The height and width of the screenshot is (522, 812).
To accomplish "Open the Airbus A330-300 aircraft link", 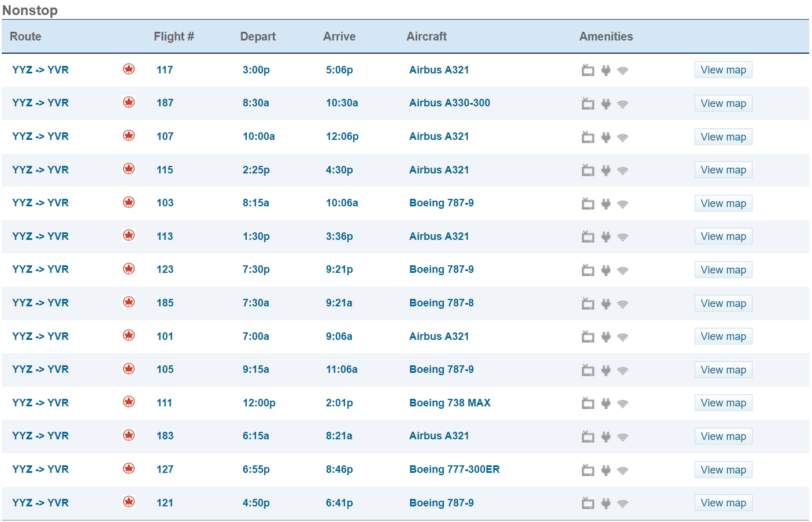I will point(449,103).
